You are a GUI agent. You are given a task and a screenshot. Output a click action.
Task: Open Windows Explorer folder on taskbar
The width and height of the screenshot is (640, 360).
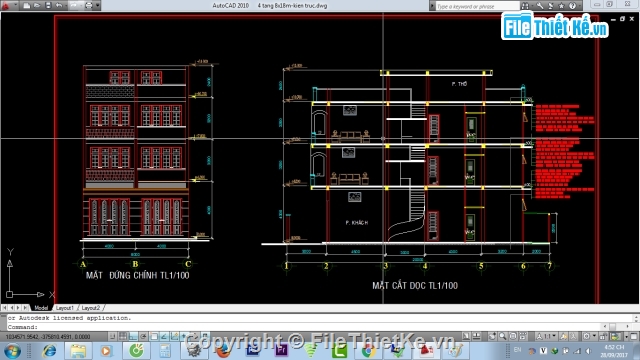tap(78, 351)
